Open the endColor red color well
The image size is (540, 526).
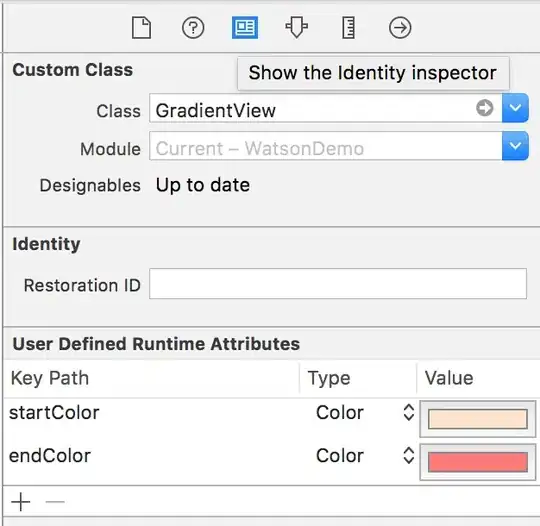(x=478, y=462)
